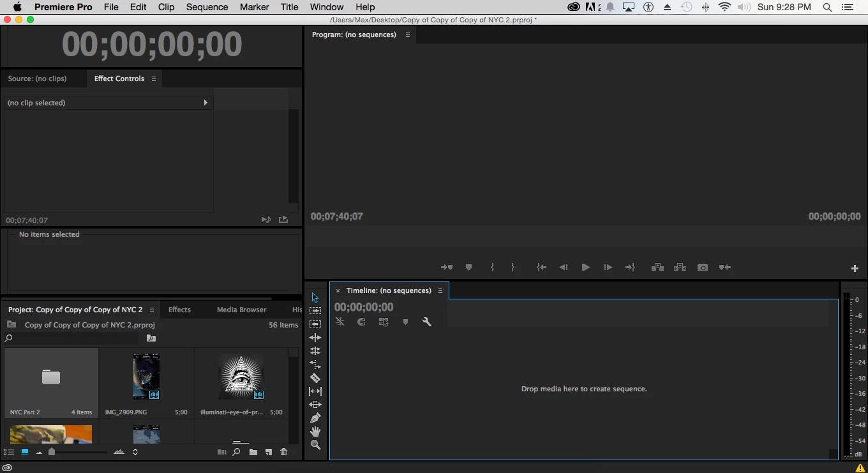Click Add Marker in Program monitor

click(x=468, y=267)
